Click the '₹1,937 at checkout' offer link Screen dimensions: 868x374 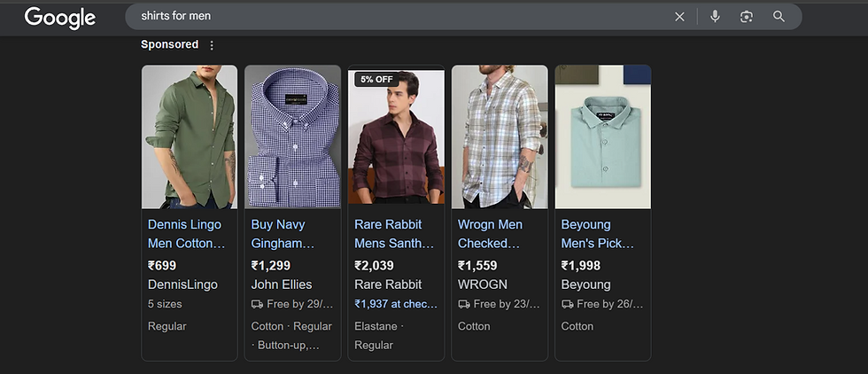click(x=396, y=304)
